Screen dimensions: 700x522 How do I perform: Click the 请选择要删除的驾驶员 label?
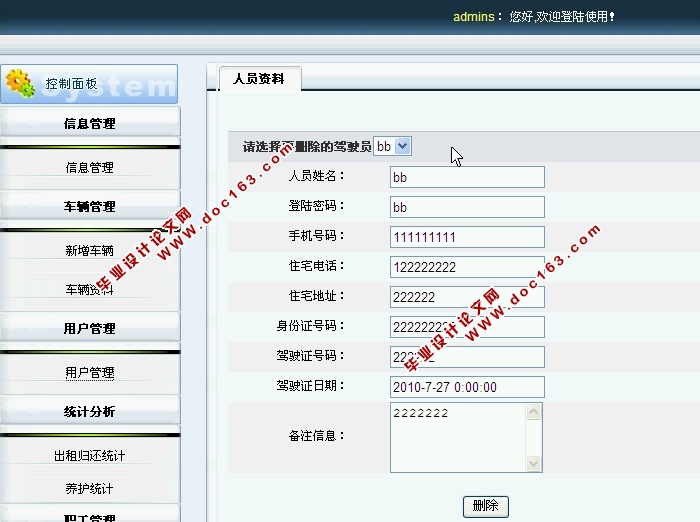click(307, 146)
